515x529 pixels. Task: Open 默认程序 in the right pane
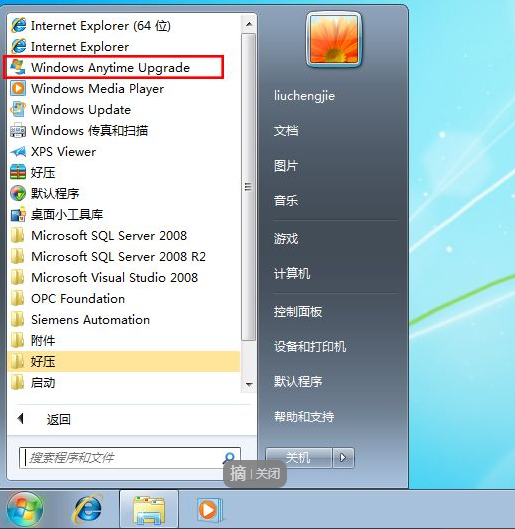click(298, 382)
